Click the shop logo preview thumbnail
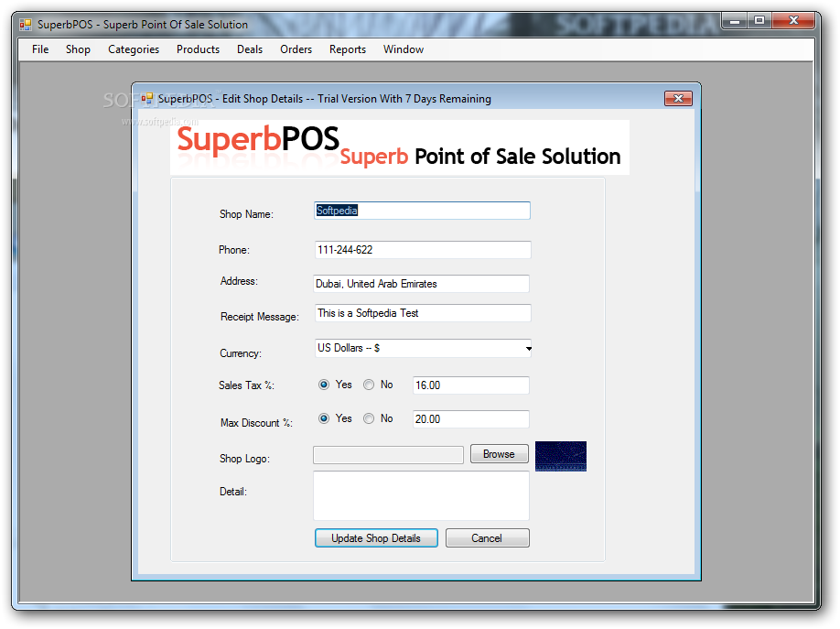This screenshot has width=840, height=629. click(x=561, y=456)
